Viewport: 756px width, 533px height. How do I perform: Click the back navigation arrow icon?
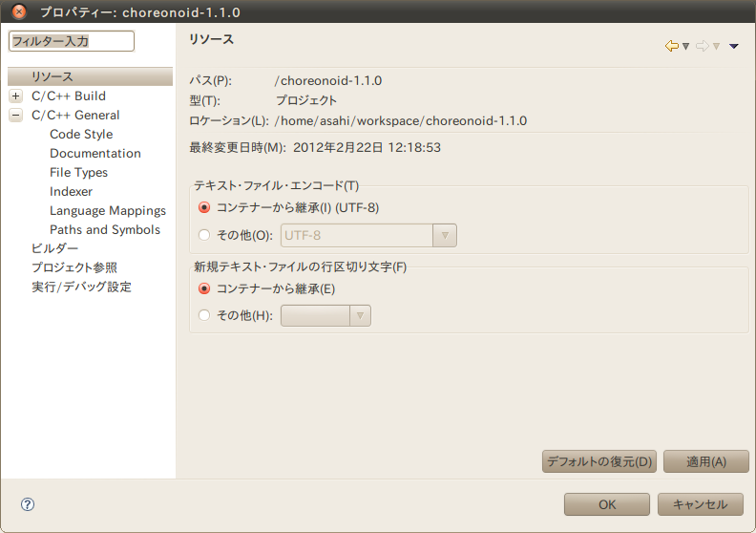click(671, 46)
